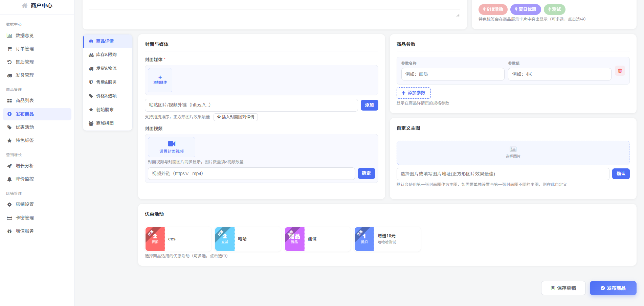
Task: Click the 保存草稿 button
Action: click(x=563, y=288)
